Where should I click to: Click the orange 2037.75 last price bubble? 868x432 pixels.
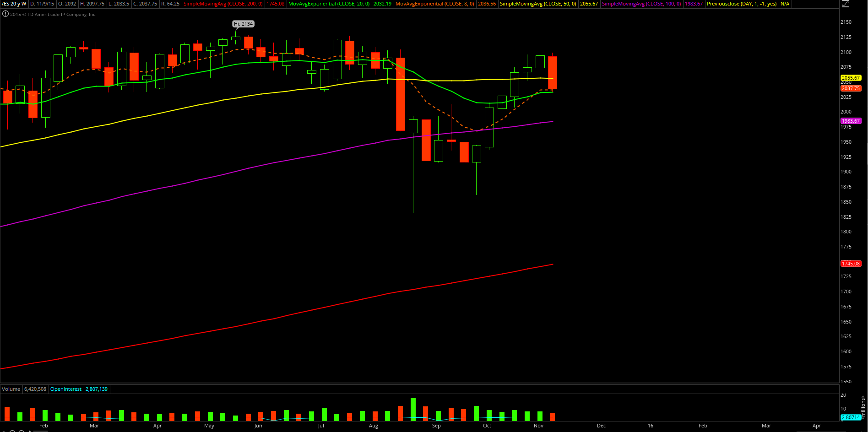point(851,88)
